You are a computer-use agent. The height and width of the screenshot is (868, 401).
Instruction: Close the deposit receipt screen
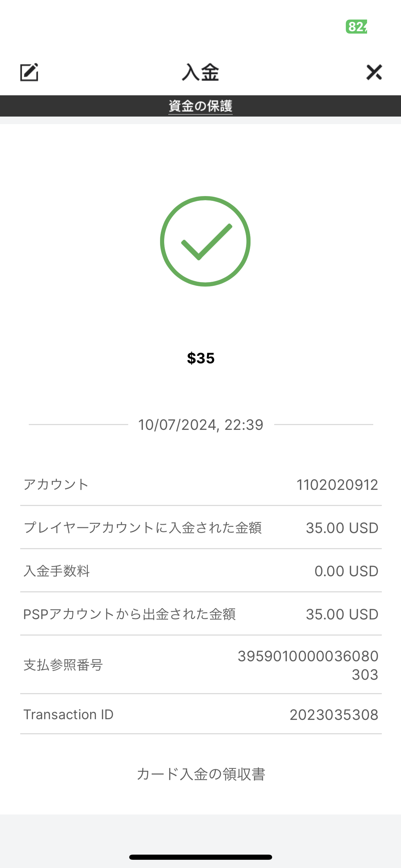pyautogui.click(x=374, y=72)
